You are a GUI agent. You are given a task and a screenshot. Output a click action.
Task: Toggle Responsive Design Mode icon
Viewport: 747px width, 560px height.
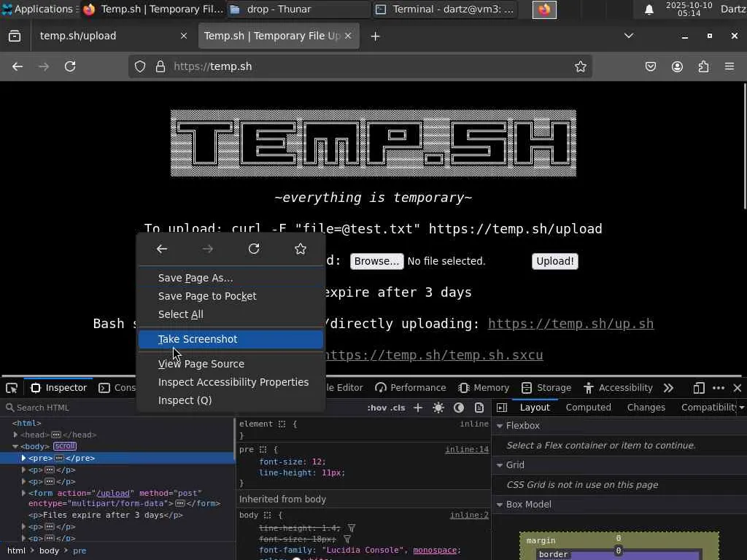(699, 388)
